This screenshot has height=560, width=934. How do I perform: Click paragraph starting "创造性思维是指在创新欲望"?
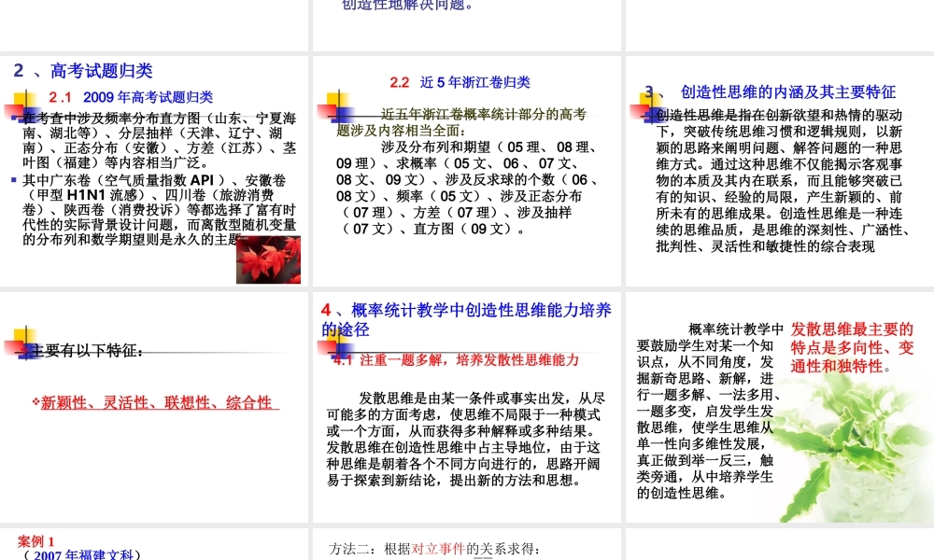coord(782,180)
